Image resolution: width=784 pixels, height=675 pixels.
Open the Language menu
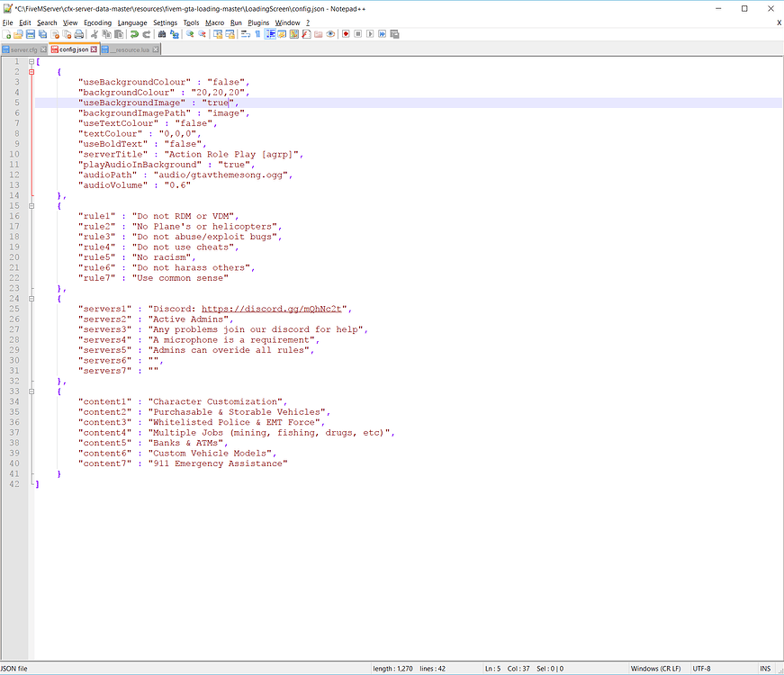click(132, 23)
